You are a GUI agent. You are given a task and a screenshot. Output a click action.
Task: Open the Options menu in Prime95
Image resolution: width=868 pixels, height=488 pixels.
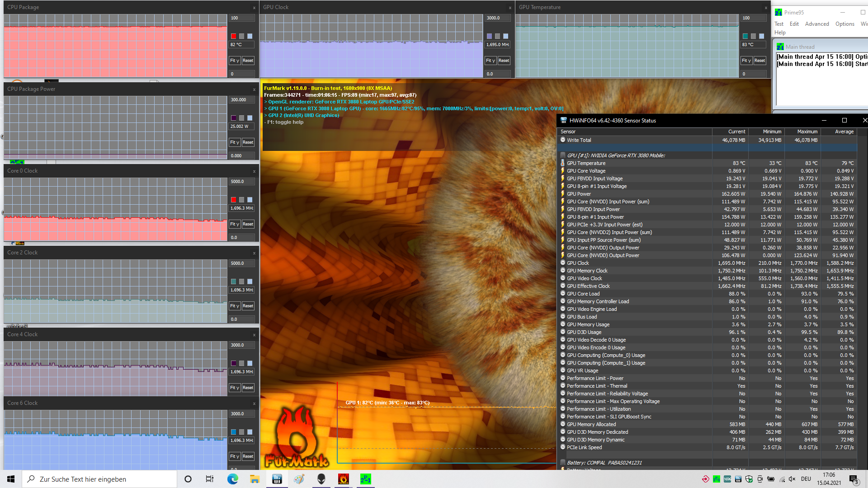pyautogui.click(x=844, y=24)
